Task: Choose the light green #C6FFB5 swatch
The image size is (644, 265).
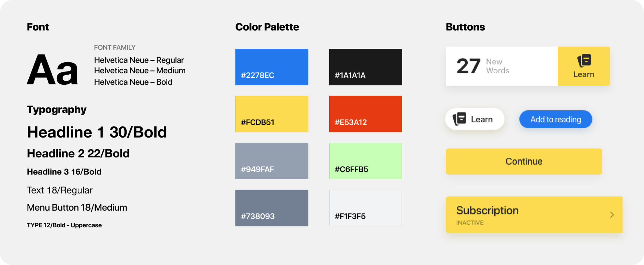Action: [365, 161]
